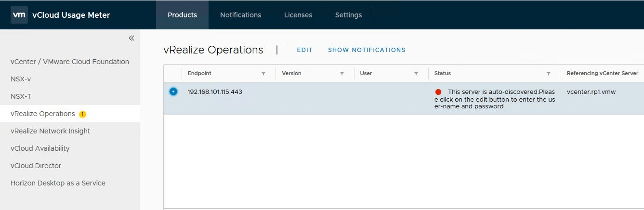Screen dimensions: 644x210
Task: Click the VMware vm logo icon
Action: coord(19,15)
